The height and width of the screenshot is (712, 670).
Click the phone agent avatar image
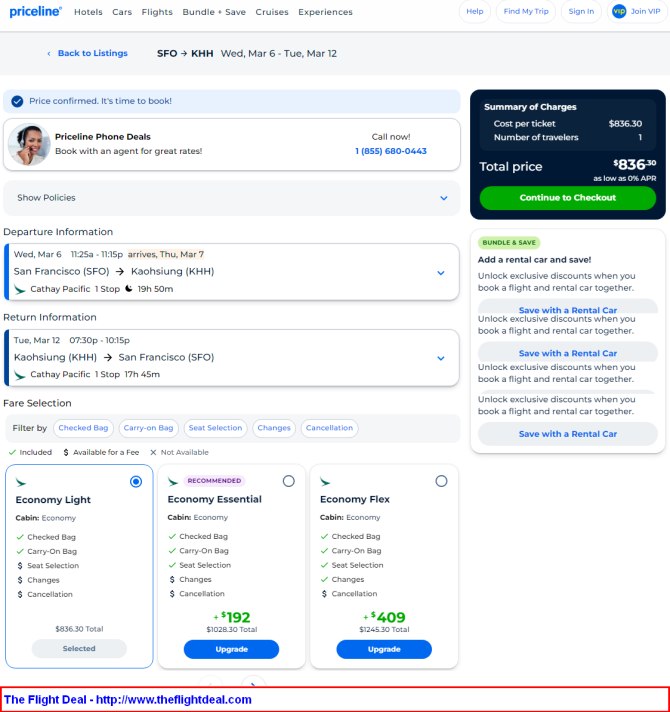pos(29,144)
